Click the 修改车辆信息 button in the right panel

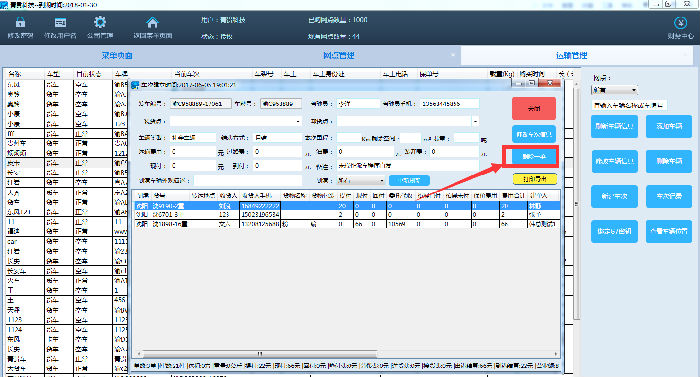pyautogui.click(x=614, y=161)
